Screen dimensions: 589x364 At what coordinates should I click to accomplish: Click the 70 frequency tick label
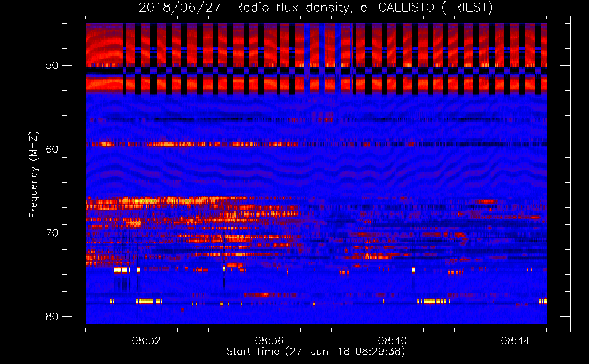click(52, 233)
